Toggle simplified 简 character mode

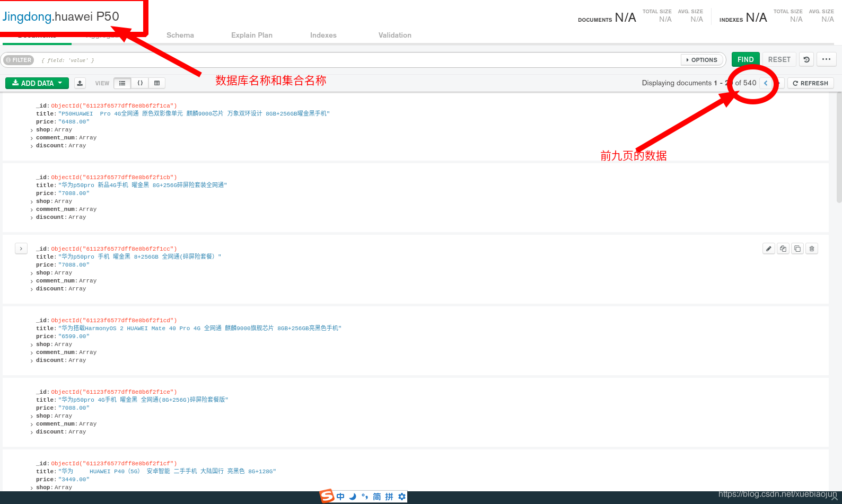pos(377,497)
